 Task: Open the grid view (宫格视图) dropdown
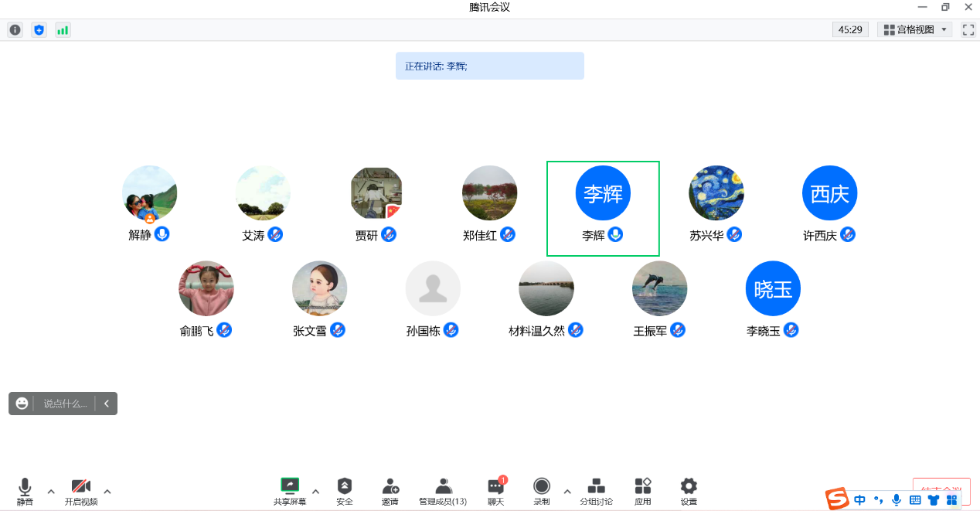[x=914, y=30]
